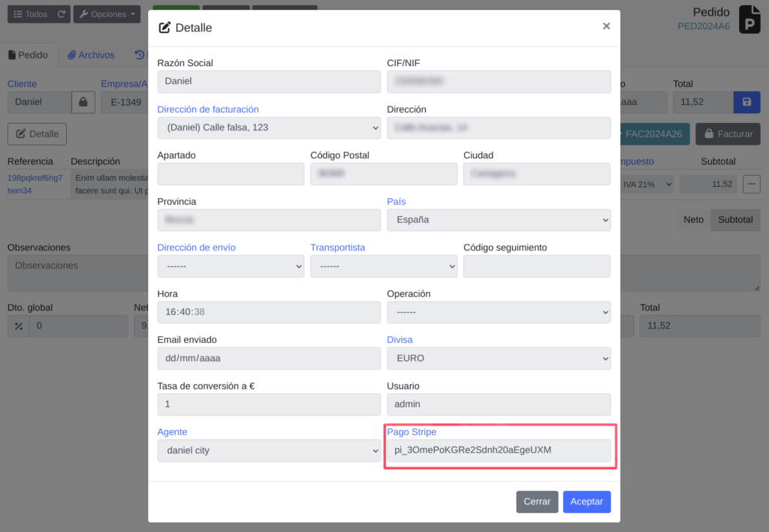The height and width of the screenshot is (532, 769).
Task: Click into the Pago Stripe field
Action: 498,450
